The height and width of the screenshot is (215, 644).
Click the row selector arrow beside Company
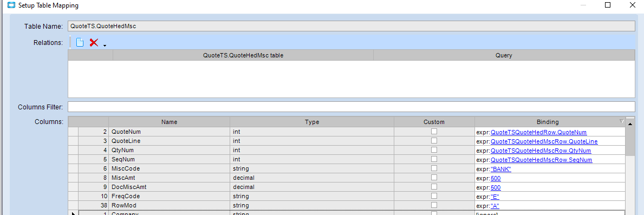pos(74,213)
